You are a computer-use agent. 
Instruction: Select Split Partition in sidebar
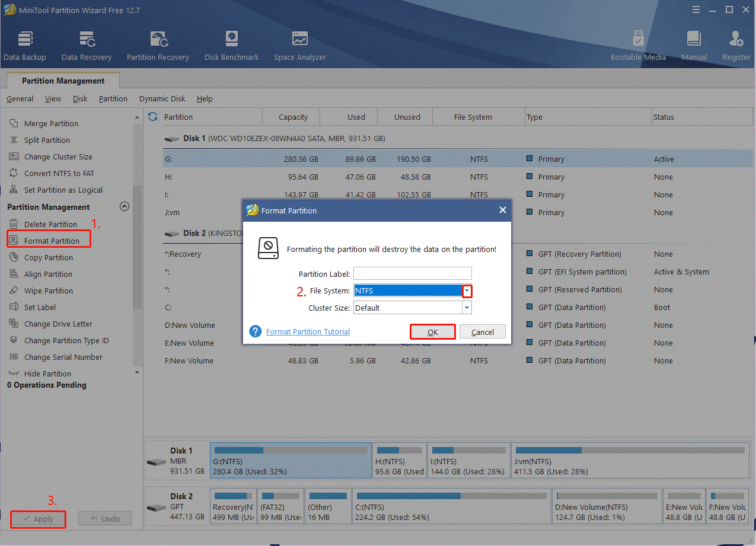click(x=47, y=140)
